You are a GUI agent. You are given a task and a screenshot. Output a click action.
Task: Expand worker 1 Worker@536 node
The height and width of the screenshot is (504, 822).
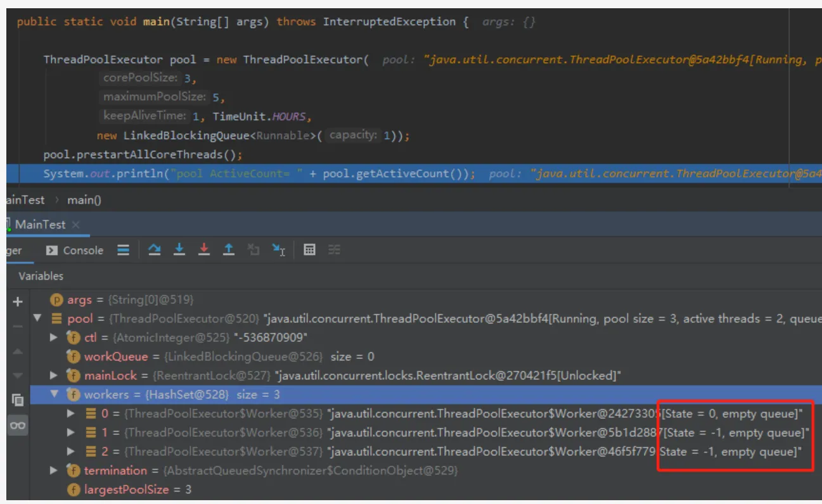pyautogui.click(x=71, y=432)
